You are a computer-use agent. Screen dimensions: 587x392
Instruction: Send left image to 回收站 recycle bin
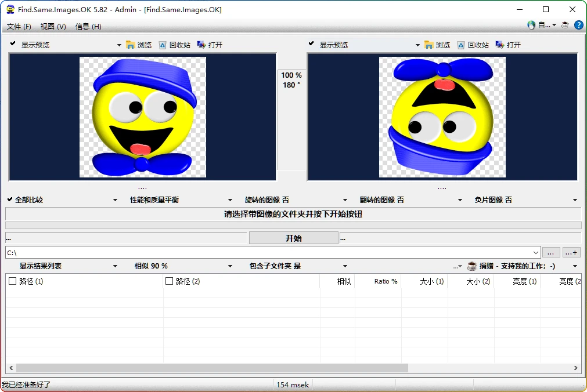(176, 44)
